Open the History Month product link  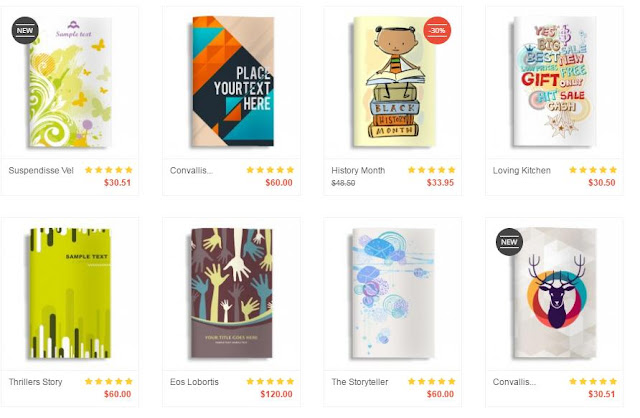[358, 171]
